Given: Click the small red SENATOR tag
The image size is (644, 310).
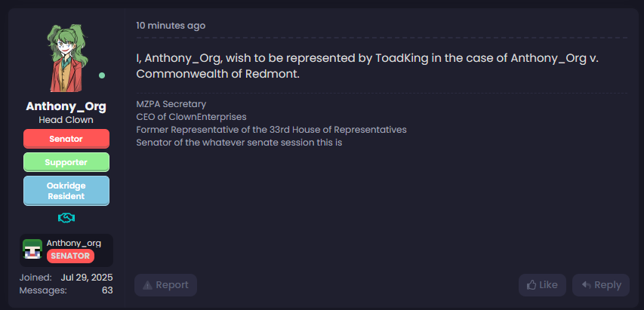Looking at the screenshot, I should [x=71, y=256].
